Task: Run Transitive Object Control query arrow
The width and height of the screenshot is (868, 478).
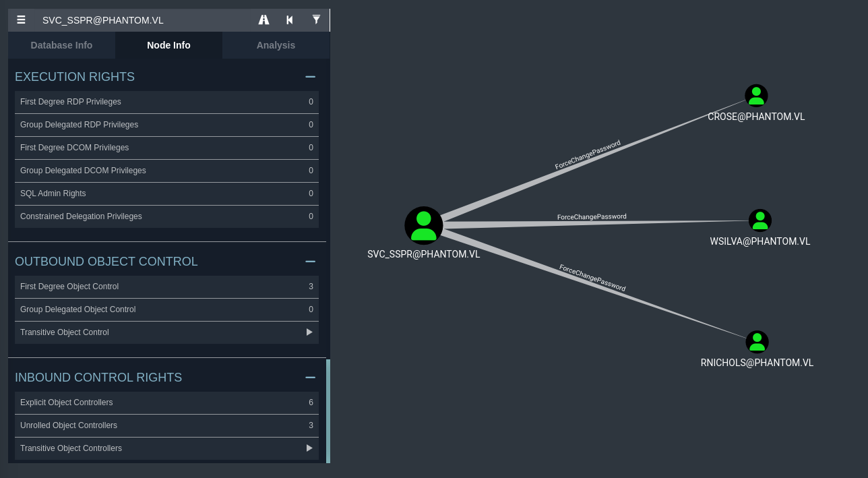Action: (x=309, y=332)
